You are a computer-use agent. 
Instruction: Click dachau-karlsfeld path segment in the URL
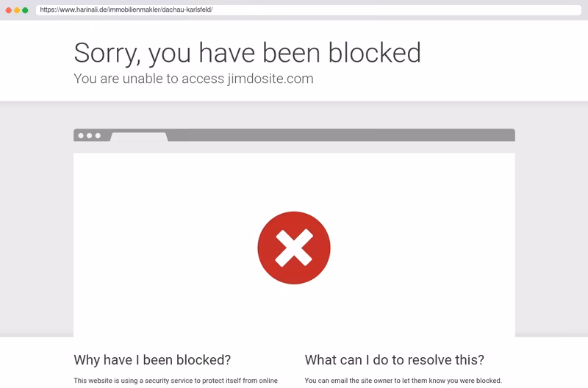point(187,10)
